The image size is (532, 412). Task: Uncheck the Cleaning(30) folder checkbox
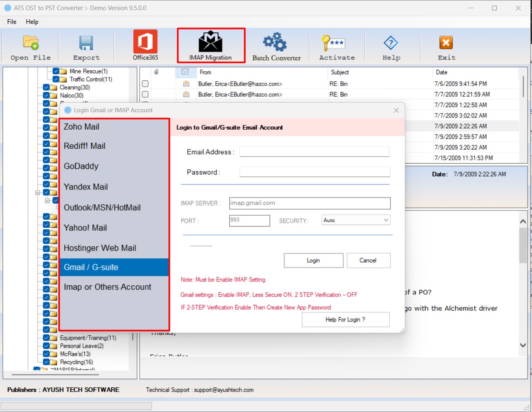pyautogui.click(x=46, y=87)
